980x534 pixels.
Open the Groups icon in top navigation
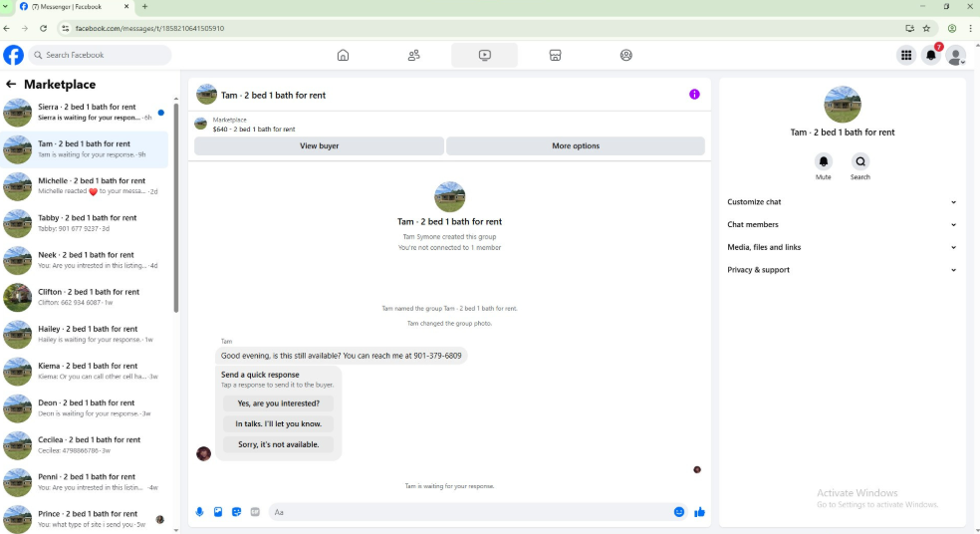coord(625,55)
